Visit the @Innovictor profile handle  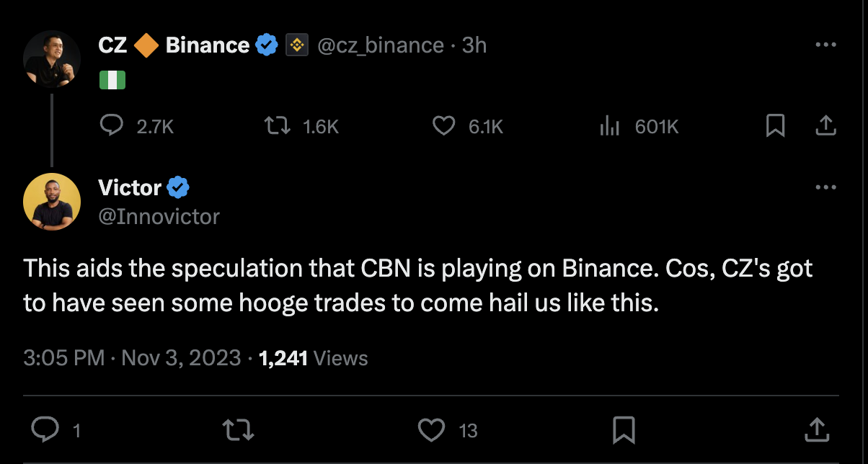(159, 216)
